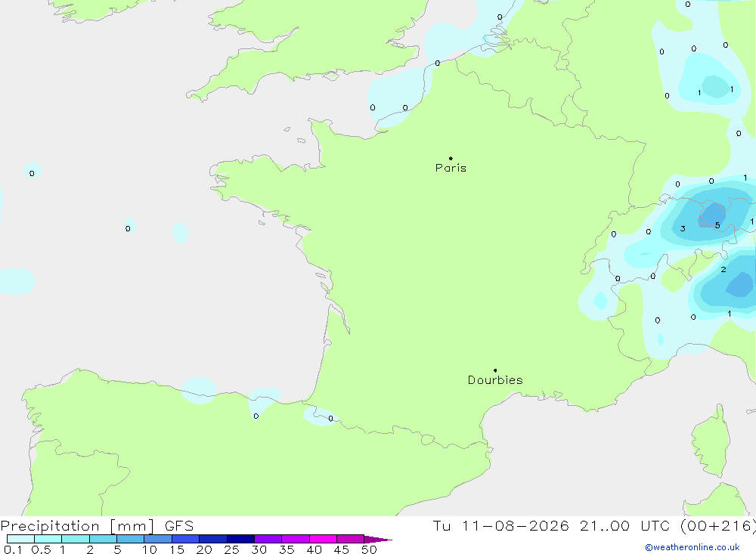This screenshot has height=554, width=756.
Task: Click the 3 mm precipitation value label
Action: (x=683, y=228)
